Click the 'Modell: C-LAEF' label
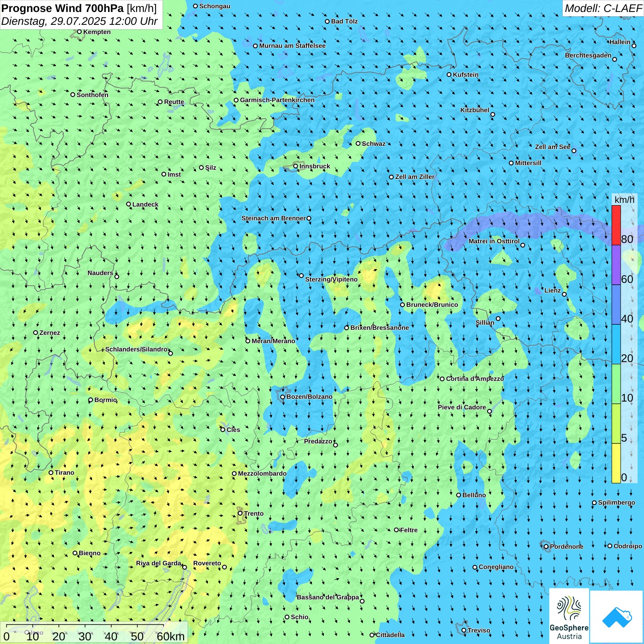 (x=603, y=8)
